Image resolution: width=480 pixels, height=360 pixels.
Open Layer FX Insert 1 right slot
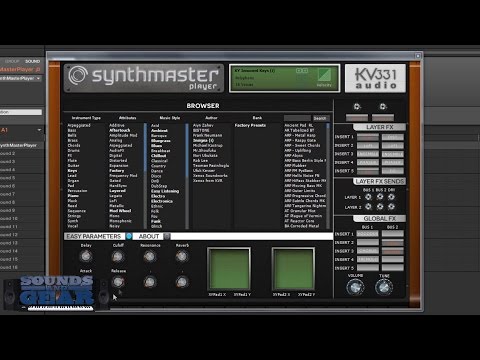[x=393, y=137]
